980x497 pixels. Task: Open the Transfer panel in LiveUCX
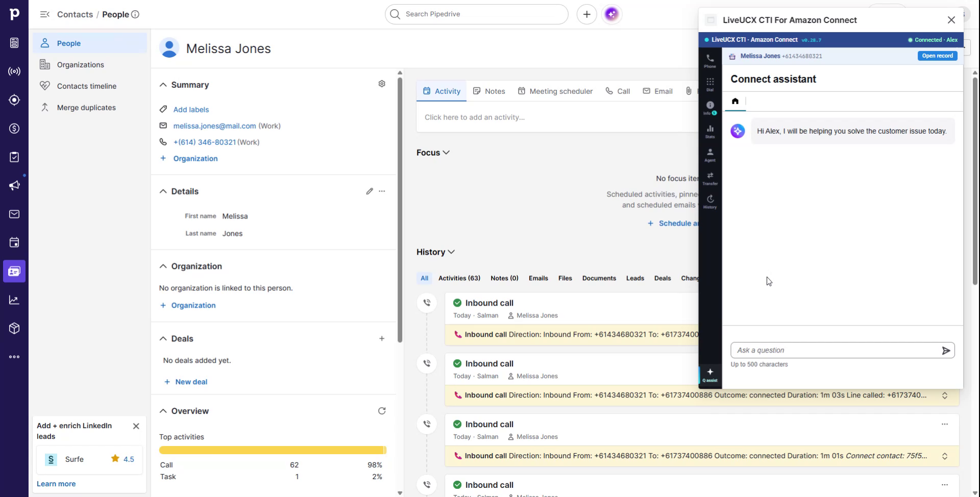click(710, 178)
